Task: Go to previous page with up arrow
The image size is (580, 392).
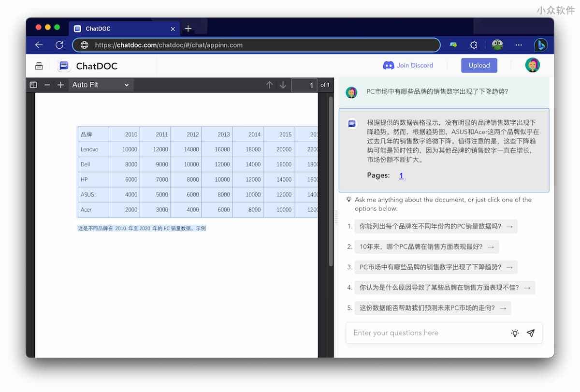Action: (270, 85)
